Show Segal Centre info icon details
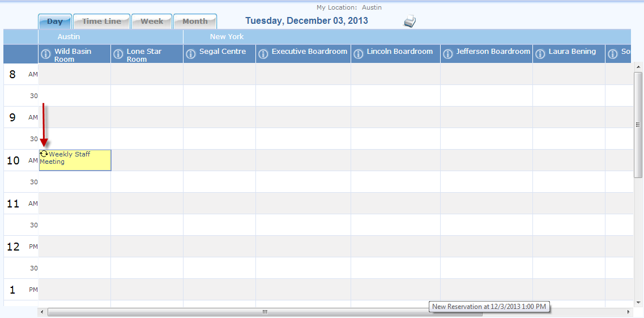The height and width of the screenshot is (318, 644). (x=191, y=54)
